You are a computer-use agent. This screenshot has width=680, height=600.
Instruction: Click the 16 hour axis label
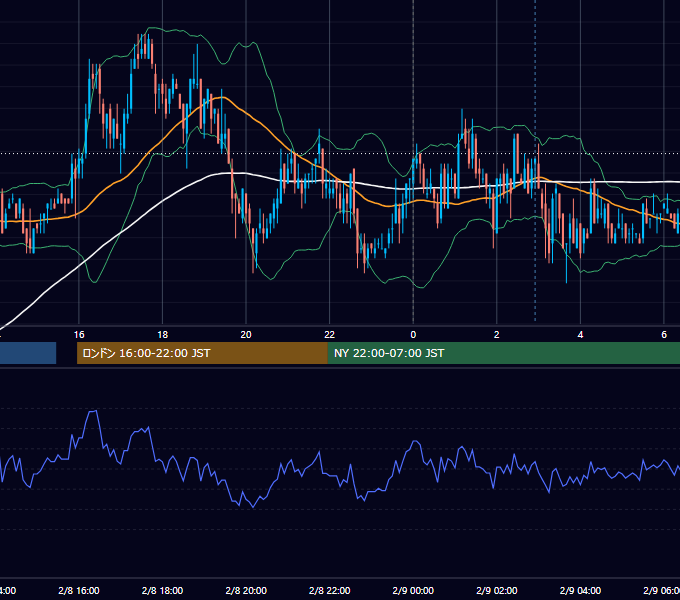[x=79, y=335]
